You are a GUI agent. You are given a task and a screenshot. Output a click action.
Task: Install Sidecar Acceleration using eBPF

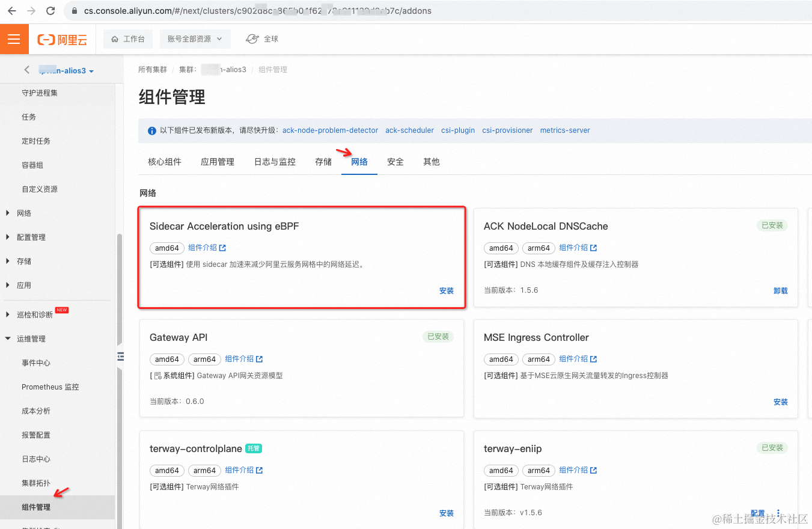pos(447,291)
